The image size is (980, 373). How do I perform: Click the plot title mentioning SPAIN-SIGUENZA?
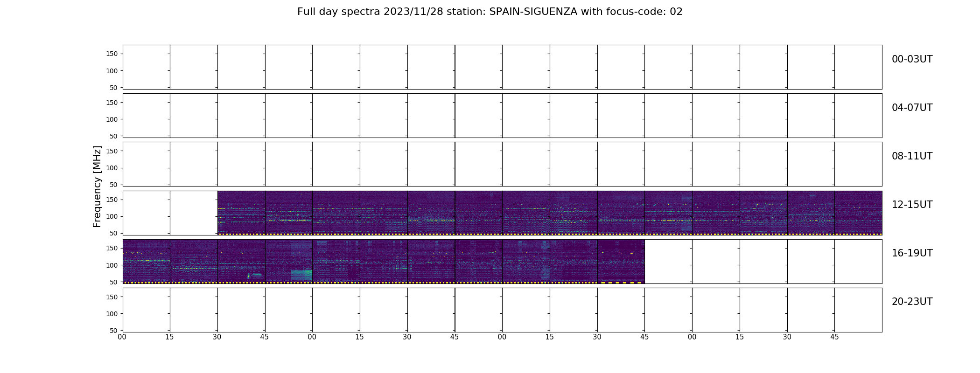click(490, 12)
